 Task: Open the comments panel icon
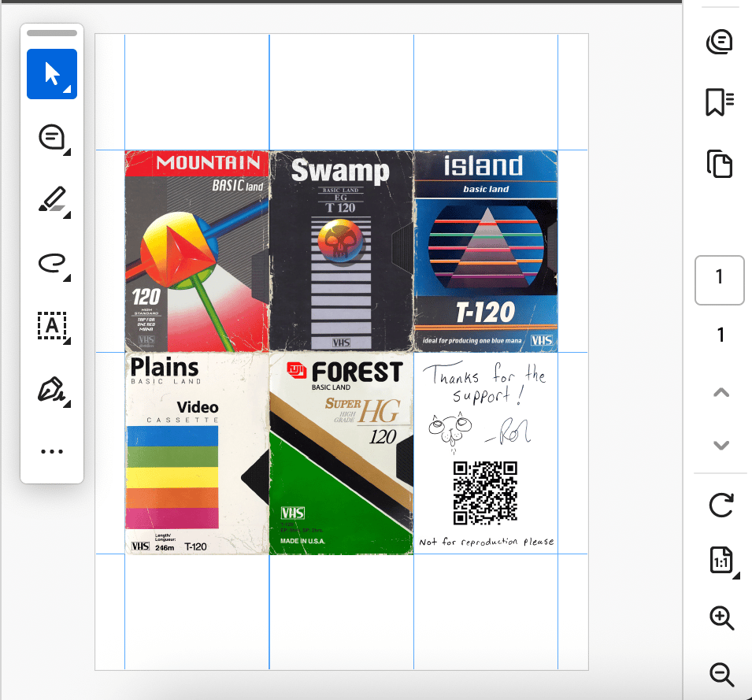coord(720,42)
